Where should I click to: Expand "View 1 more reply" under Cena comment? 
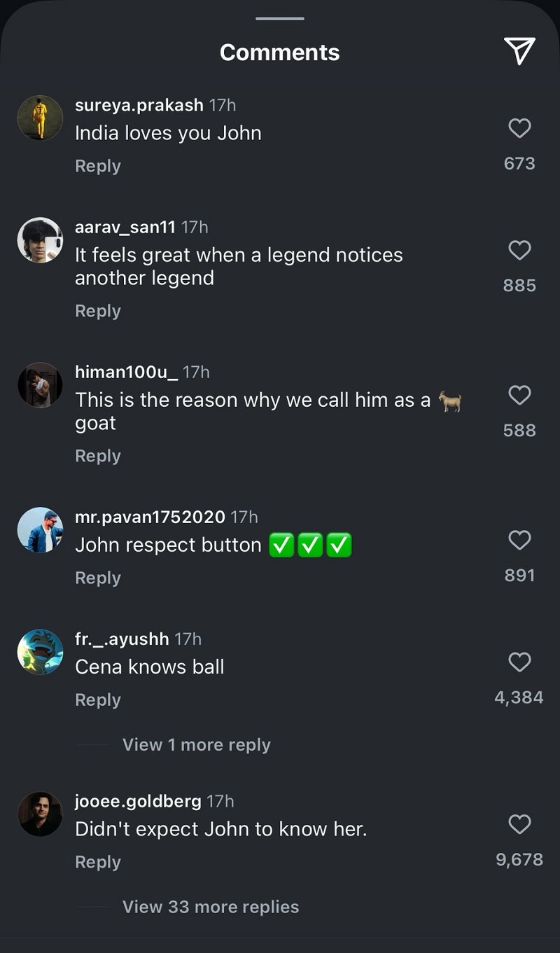[197, 744]
